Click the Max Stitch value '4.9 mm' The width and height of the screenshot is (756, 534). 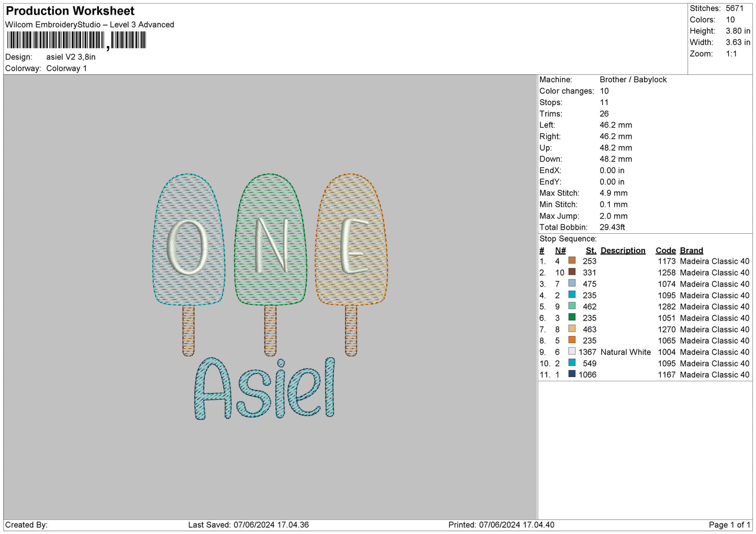614,193
